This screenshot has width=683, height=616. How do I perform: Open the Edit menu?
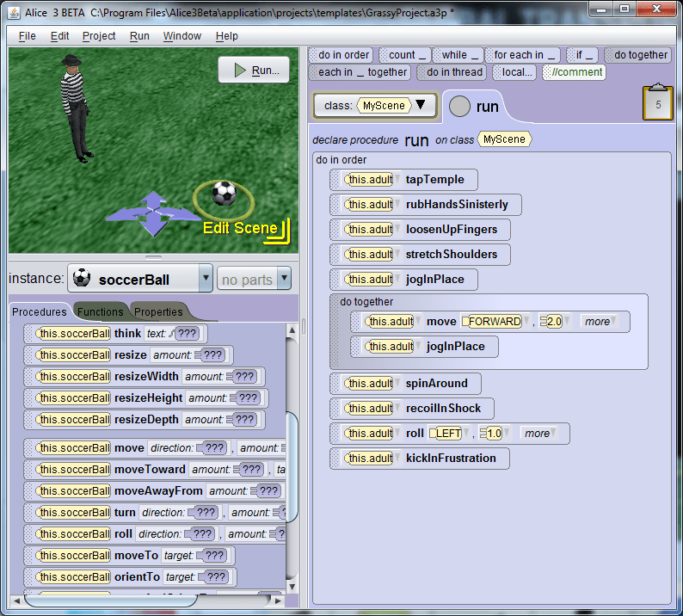tap(59, 36)
